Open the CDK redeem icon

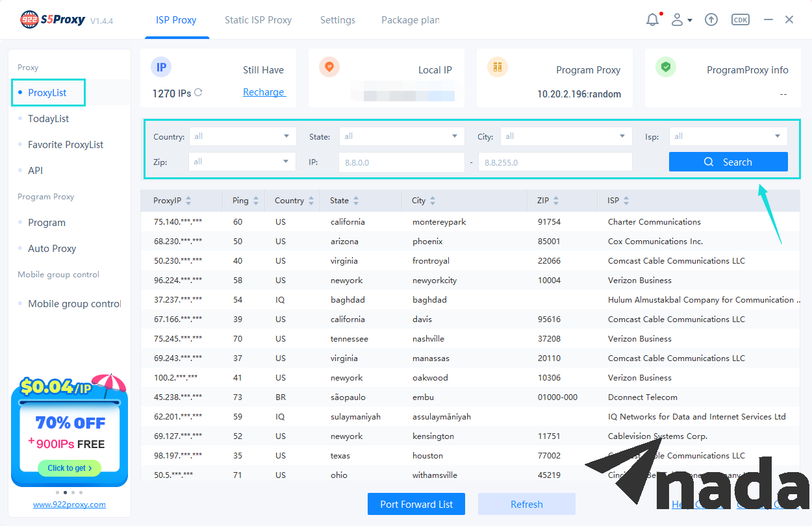pos(740,20)
